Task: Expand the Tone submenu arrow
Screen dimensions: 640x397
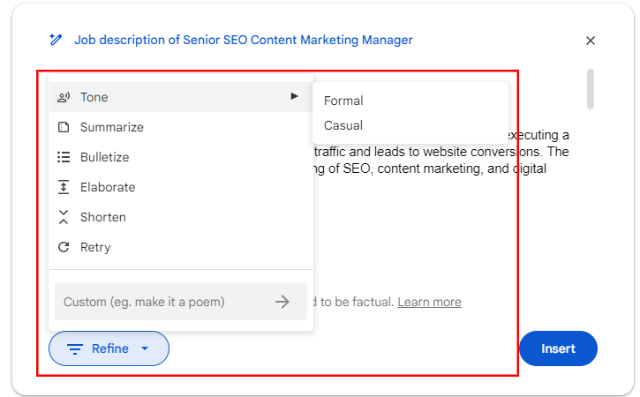Action: [x=294, y=96]
